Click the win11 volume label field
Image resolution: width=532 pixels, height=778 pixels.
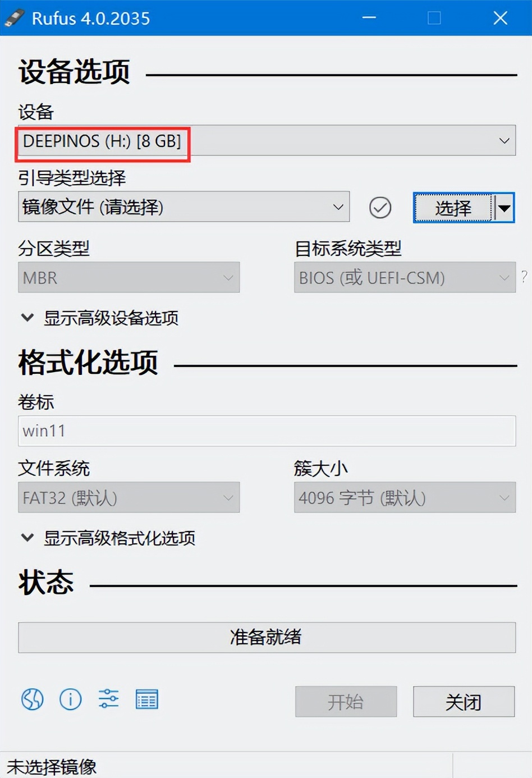click(x=267, y=431)
